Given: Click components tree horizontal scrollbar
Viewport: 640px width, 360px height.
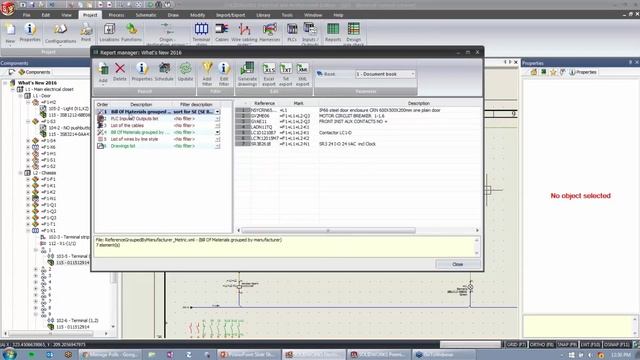Looking at the screenshot, I should pos(51,333).
